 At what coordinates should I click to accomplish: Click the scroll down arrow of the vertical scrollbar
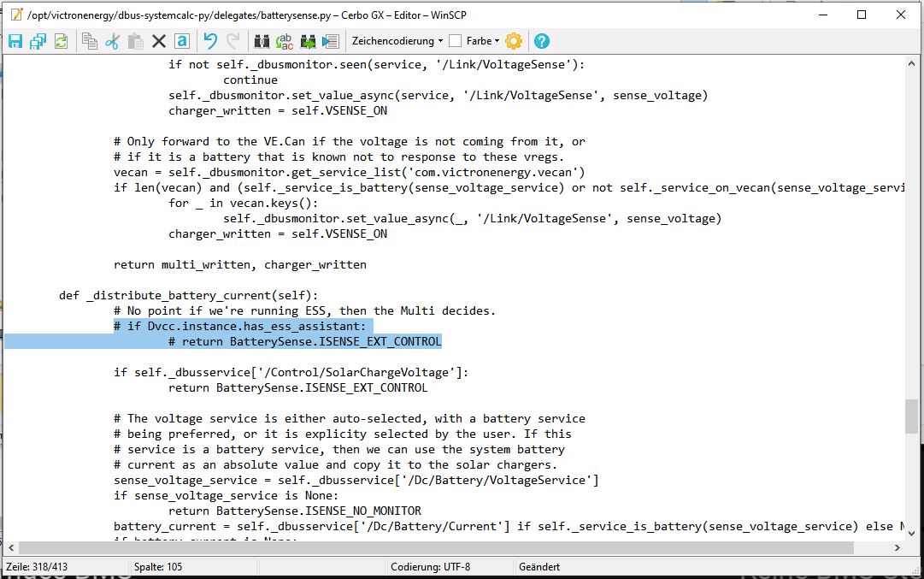(x=912, y=533)
